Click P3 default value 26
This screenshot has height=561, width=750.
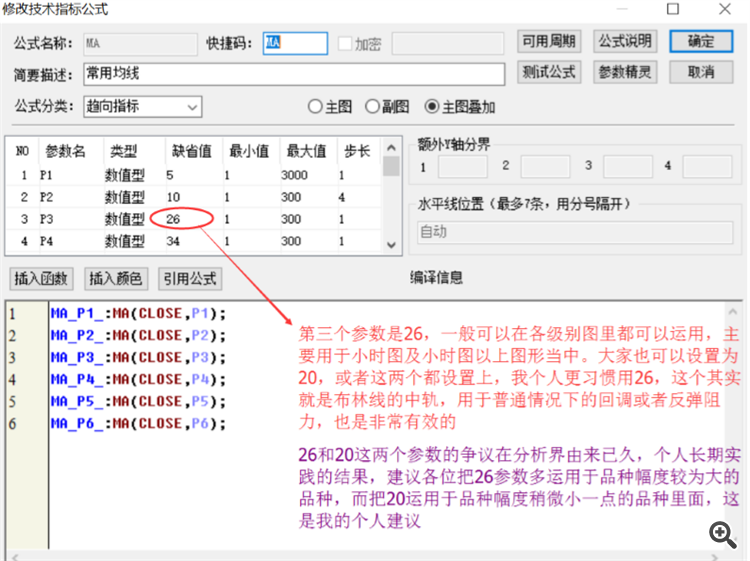click(x=173, y=219)
